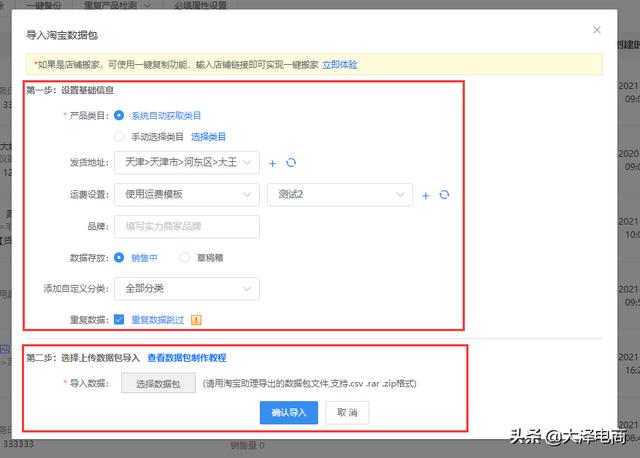Click the 选择数据包 upload button
Image resolution: width=640 pixels, height=458 pixels.
pos(158,383)
